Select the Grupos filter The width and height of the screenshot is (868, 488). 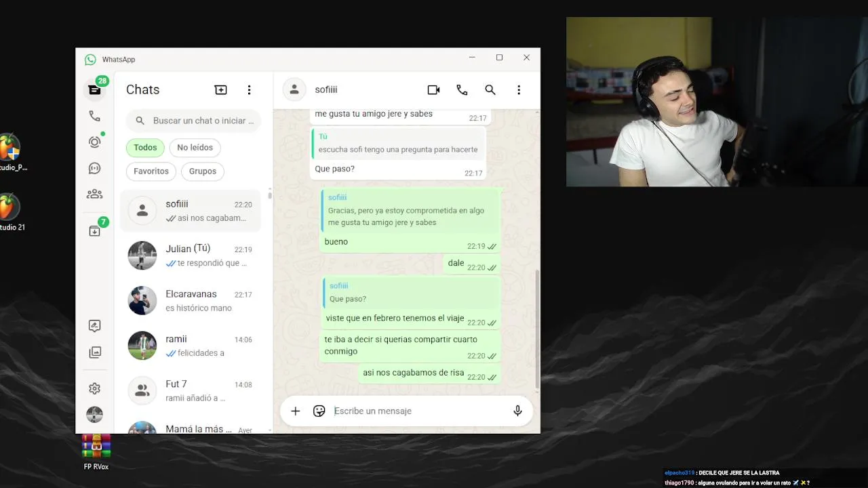pyautogui.click(x=203, y=171)
